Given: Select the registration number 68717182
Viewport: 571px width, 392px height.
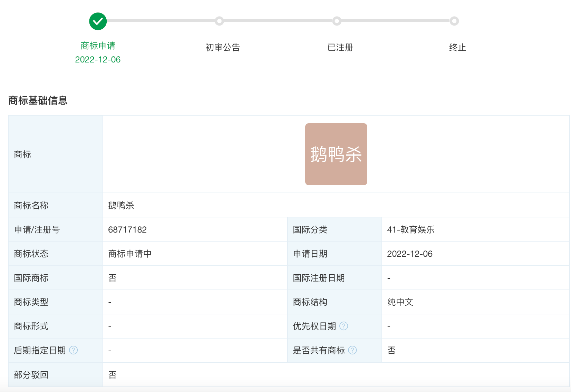Looking at the screenshot, I should [127, 229].
